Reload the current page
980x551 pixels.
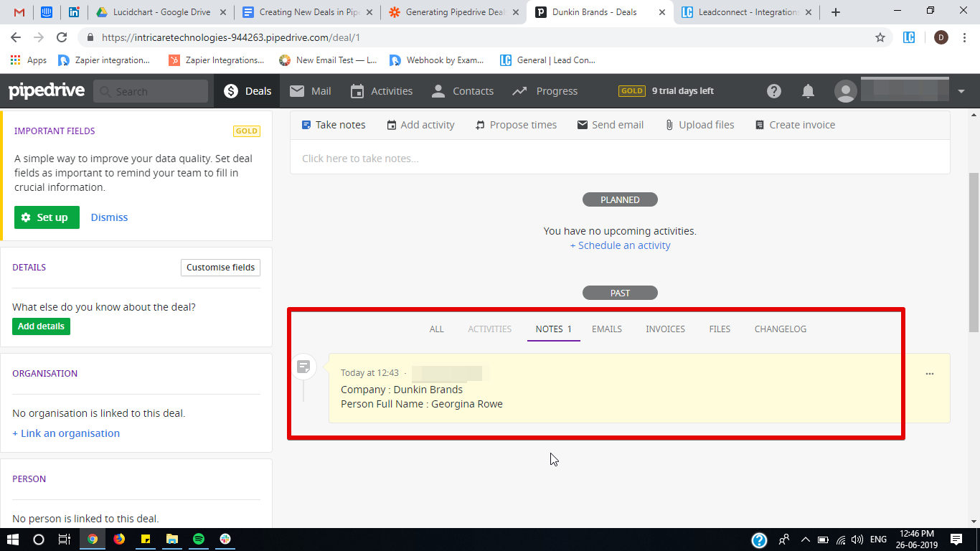(62, 37)
